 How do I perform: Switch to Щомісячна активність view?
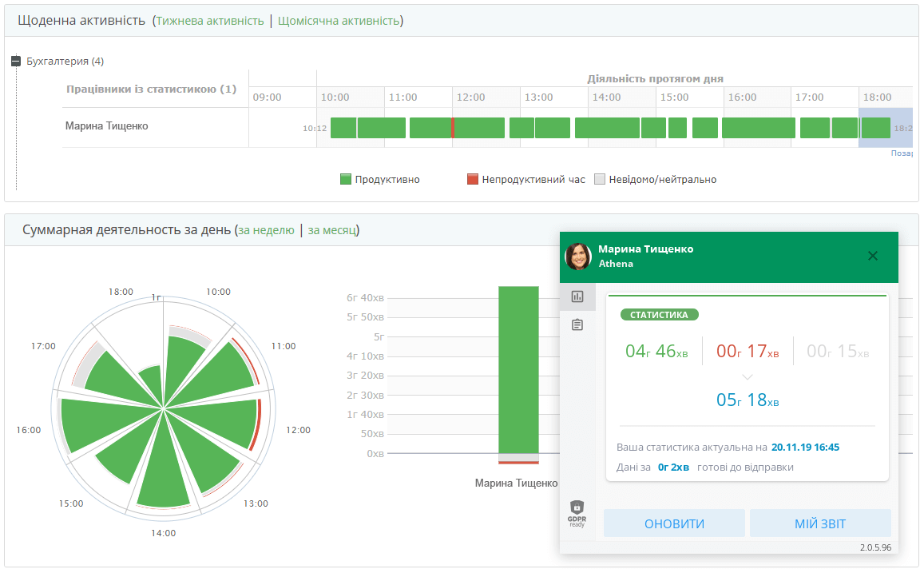click(339, 21)
